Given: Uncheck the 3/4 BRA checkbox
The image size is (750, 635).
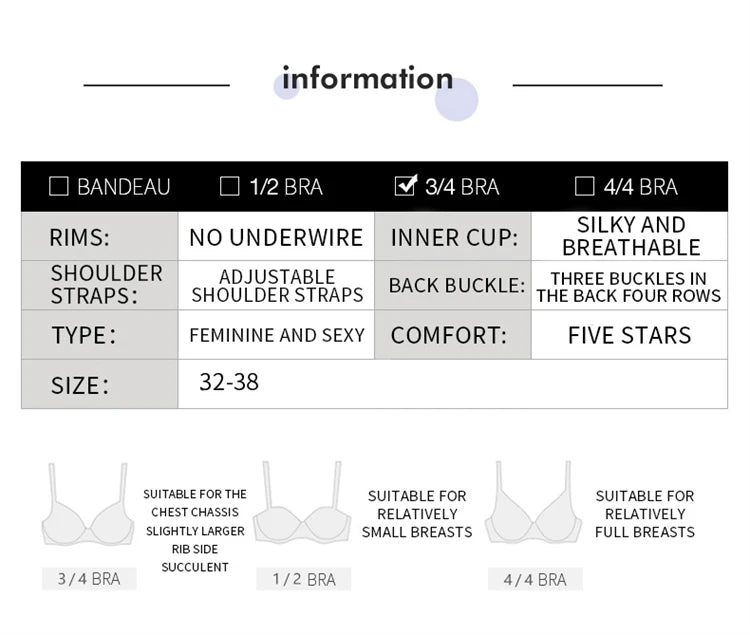Looking at the screenshot, I should point(405,185).
